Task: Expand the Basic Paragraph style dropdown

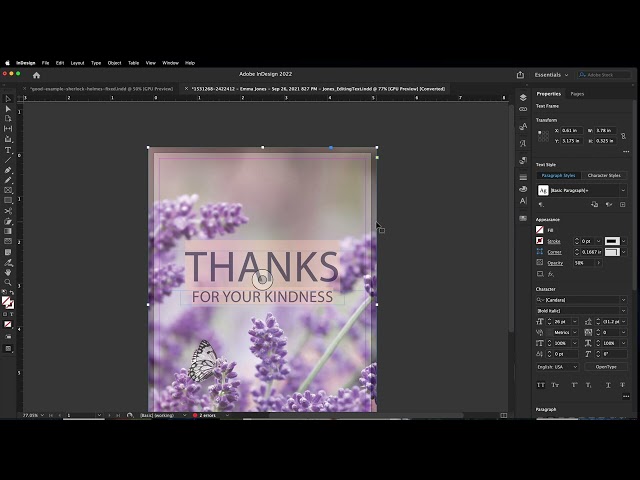Action: tap(623, 191)
